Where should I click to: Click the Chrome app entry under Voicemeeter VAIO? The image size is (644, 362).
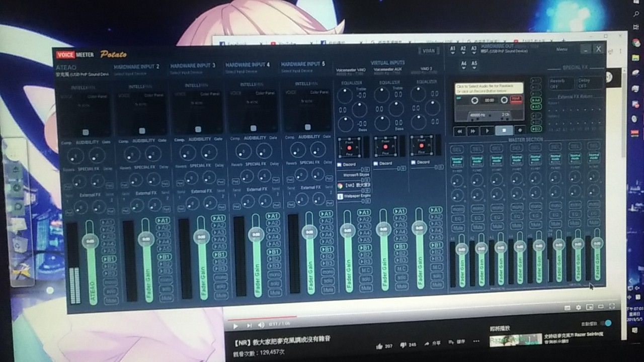pyautogui.click(x=354, y=186)
